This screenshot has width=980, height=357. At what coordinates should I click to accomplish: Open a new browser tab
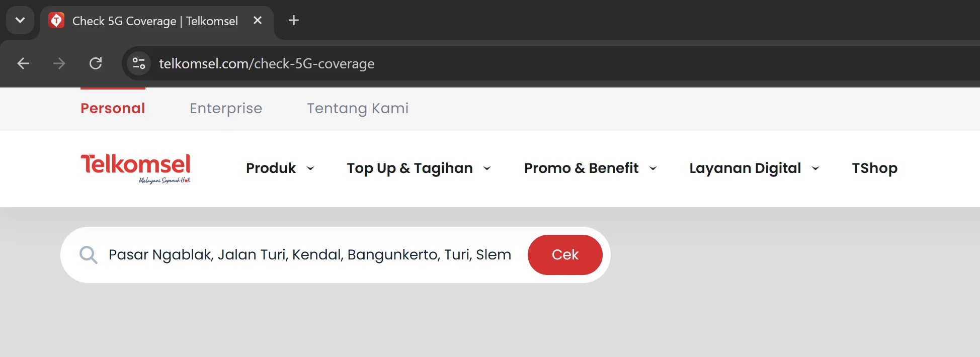pos(294,20)
